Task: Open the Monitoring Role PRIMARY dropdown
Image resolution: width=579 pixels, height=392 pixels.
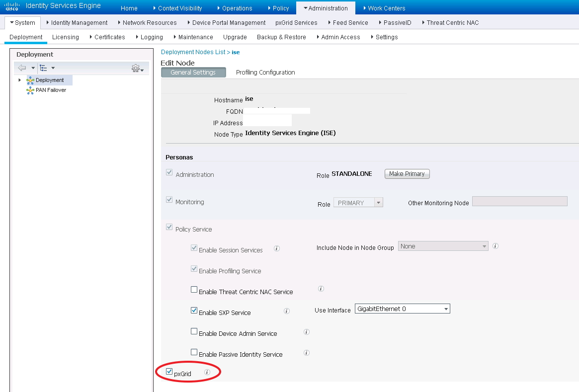Action: click(x=358, y=203)
